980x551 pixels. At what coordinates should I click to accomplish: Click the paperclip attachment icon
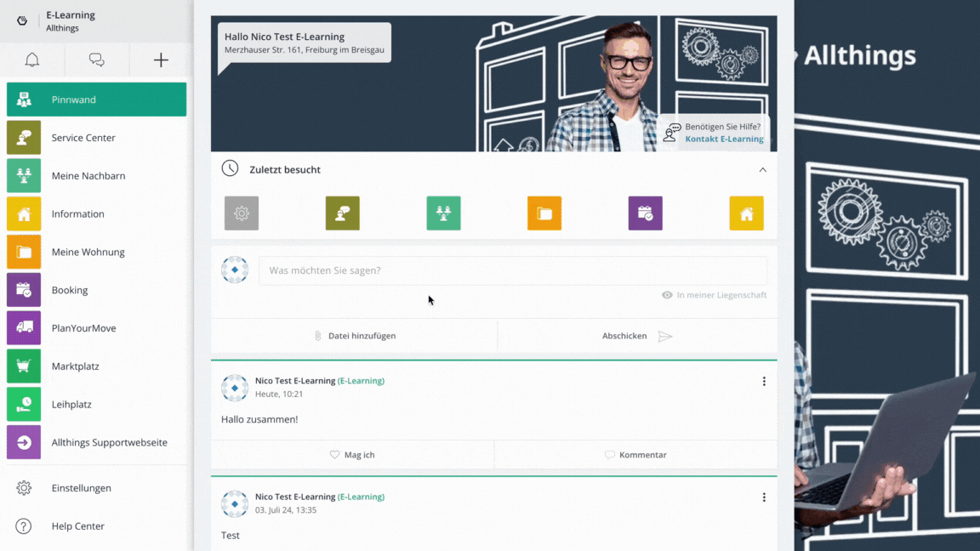coord(317,336)
